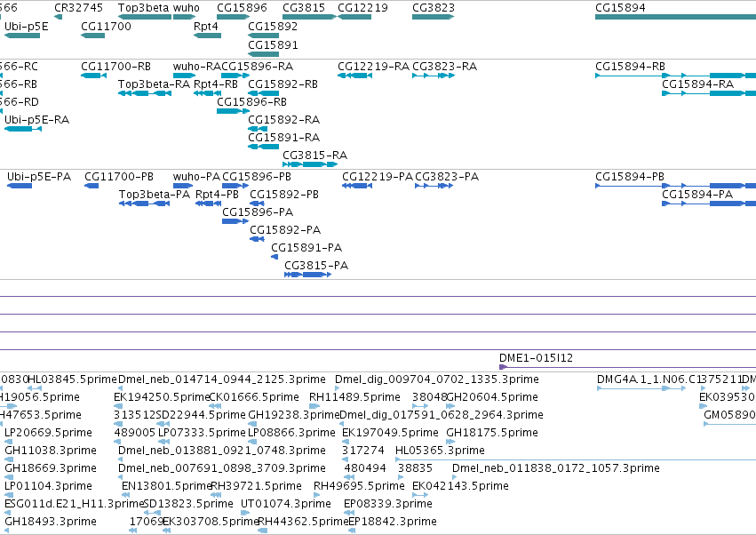Select the HL03845.5prime EST label
The width and height of the screenshot is (756, 535).
point(73,379)
